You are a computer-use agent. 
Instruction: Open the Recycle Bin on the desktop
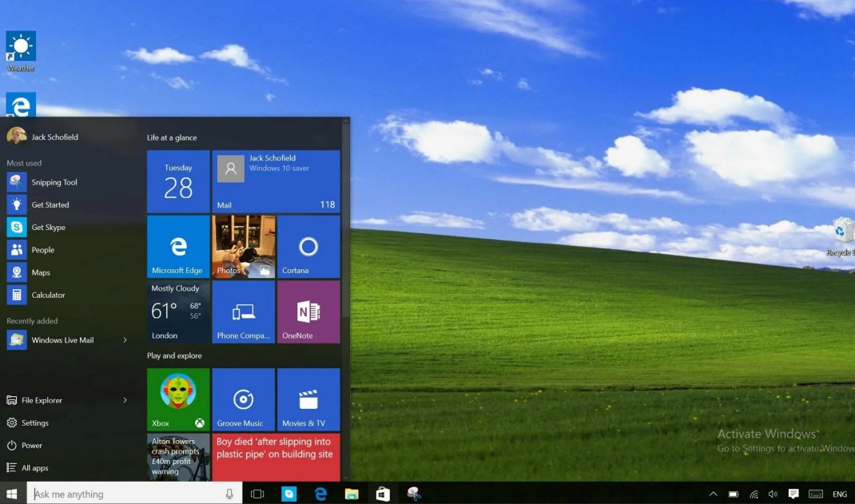842,236
